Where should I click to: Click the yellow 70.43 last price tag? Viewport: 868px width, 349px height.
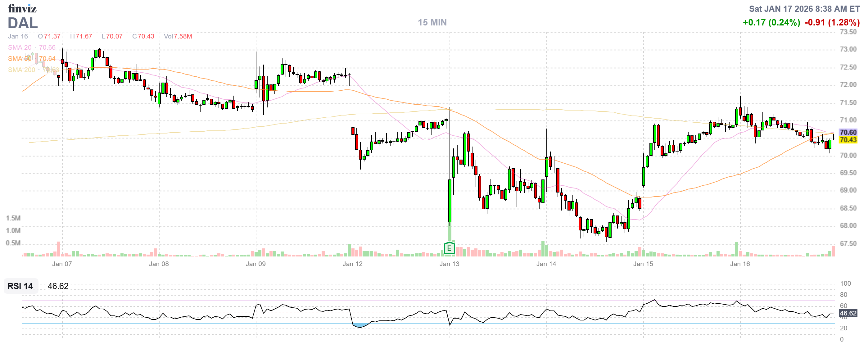[848, 140]
